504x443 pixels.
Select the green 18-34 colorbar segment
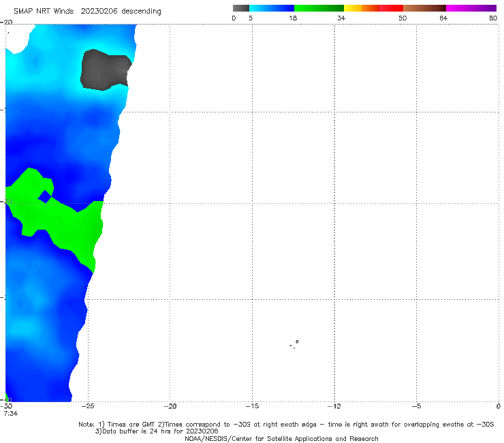[x=319, y=8]
